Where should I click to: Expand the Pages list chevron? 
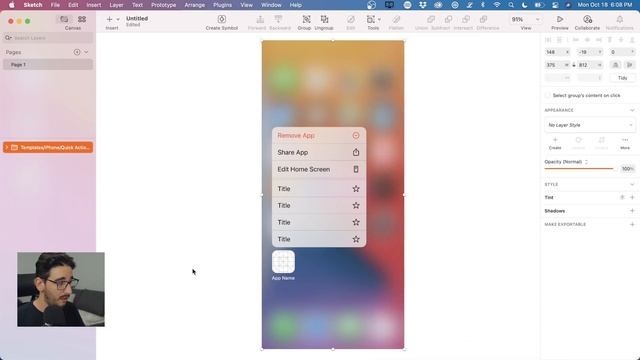86,52
